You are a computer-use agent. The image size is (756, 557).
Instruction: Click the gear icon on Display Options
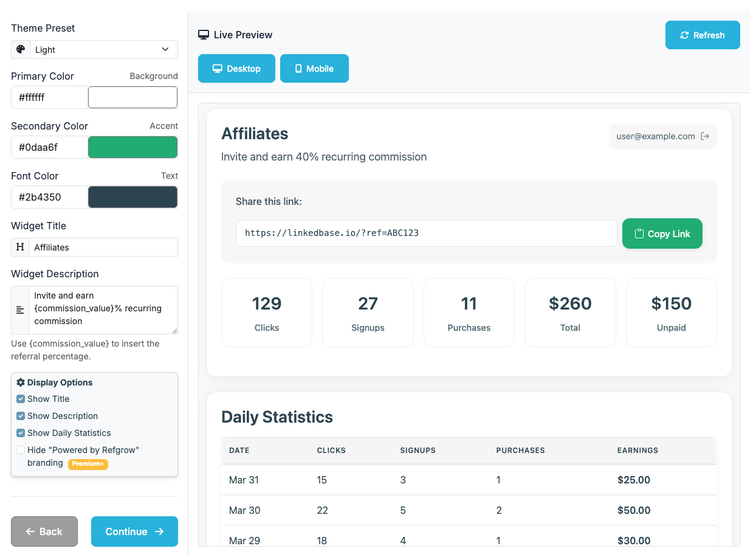tap(19, 382)
